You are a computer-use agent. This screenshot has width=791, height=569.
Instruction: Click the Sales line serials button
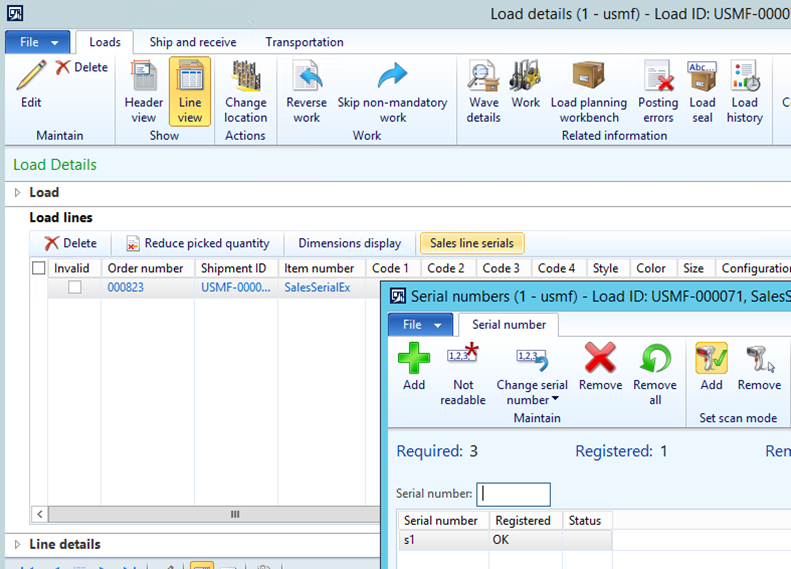coord(472,243)
